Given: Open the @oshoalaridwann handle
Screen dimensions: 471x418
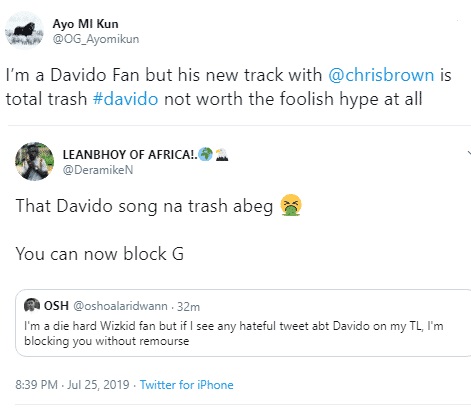Looking at the screenshot, I should coord(120,306).
